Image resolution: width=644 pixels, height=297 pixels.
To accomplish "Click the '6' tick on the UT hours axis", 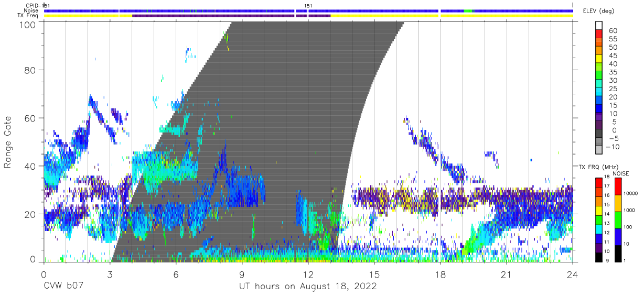I will point(176,274).
